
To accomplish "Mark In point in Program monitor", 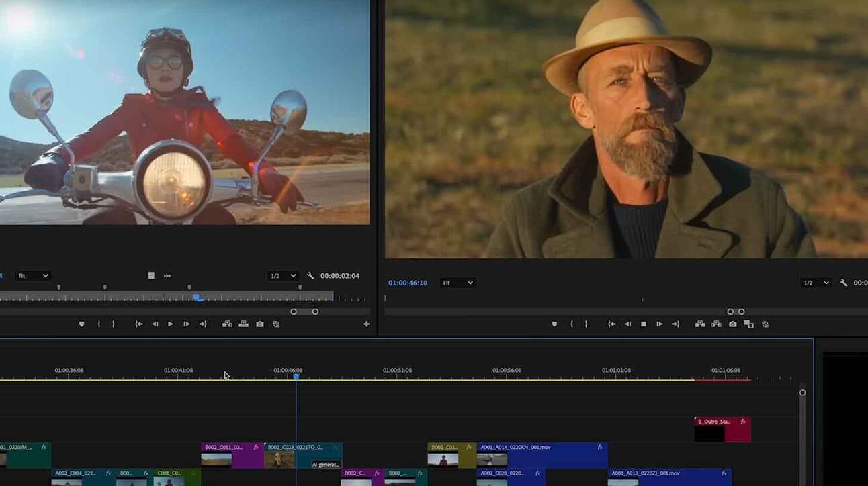I will pos(572,324).
